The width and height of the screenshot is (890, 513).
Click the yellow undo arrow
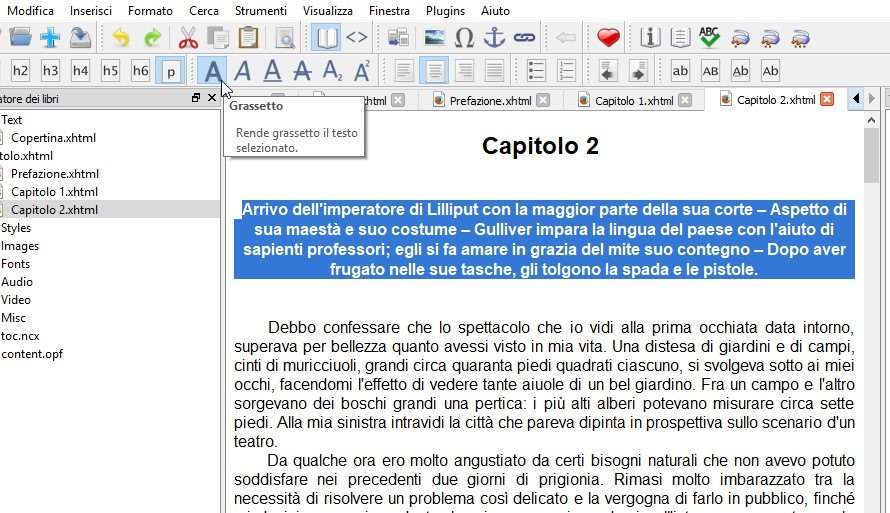121,38
